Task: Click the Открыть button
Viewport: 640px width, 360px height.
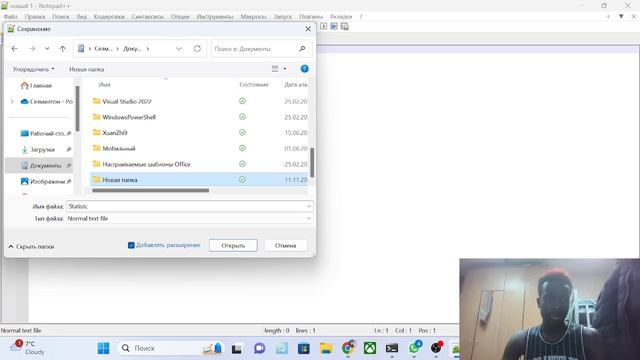Action: coord(233,245)
